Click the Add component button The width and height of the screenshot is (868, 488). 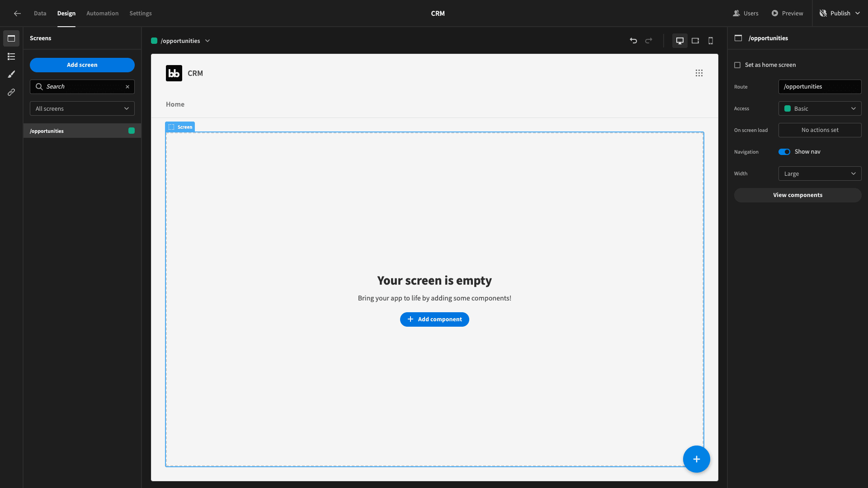pyautogui.click(x=434, y=319)
